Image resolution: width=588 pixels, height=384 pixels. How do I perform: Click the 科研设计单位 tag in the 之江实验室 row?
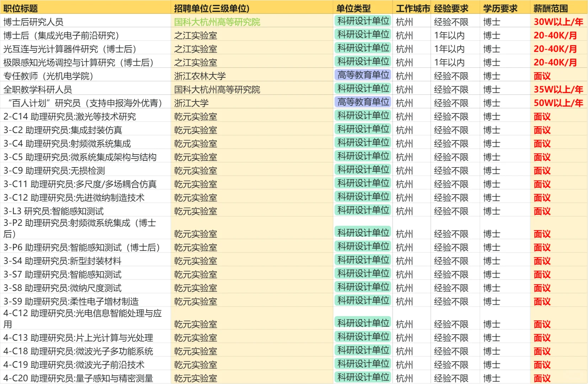(x=363, y=35)
